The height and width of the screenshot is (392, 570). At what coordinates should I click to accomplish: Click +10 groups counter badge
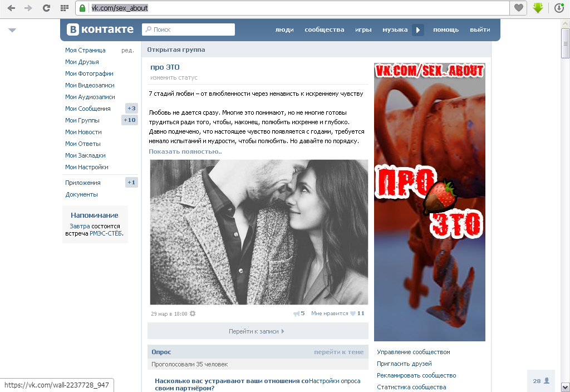click(x=129, y=120)
